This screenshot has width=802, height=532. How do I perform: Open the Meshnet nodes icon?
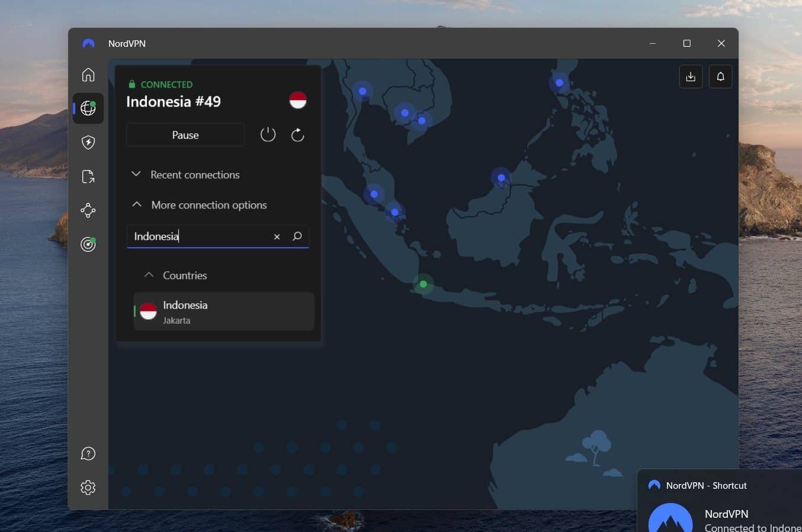[x=88, y=210]
